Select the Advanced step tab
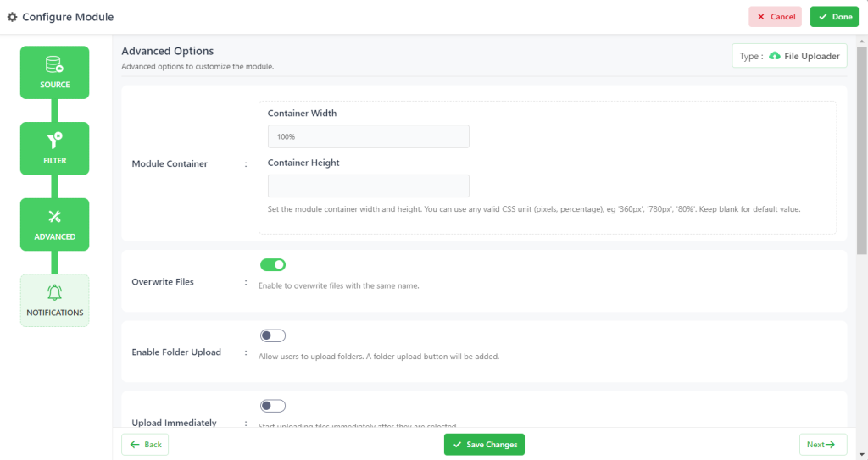The width and height of the screenshot is (868, 460). [x=55, y=224]
